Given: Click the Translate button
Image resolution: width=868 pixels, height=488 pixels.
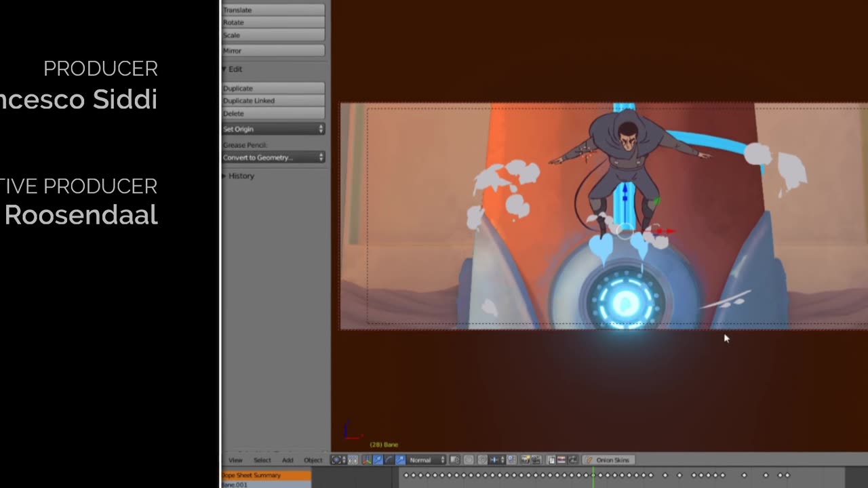Looking at the screenshot, I should (x=273, y=10).
